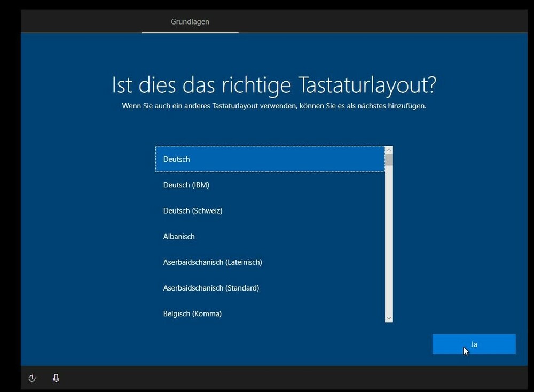Click the heading "Ist dies das richtige Tastaturlayout?"
The image size is (534, 392).
[x=274, y=85]
